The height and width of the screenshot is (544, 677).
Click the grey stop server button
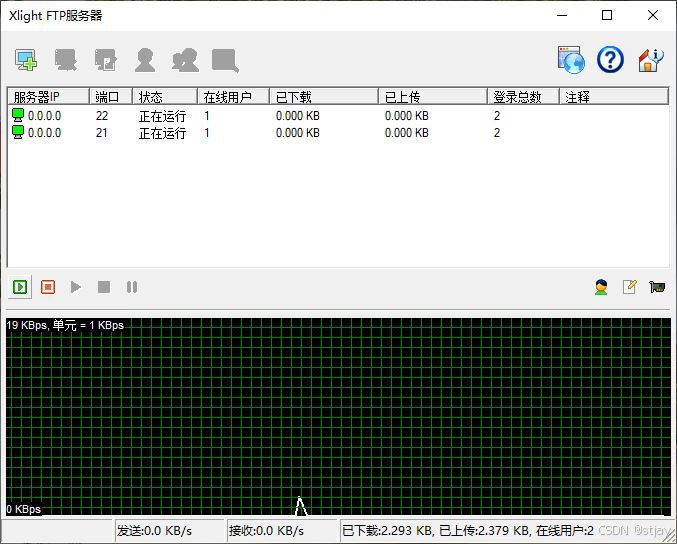coord(104,287)
